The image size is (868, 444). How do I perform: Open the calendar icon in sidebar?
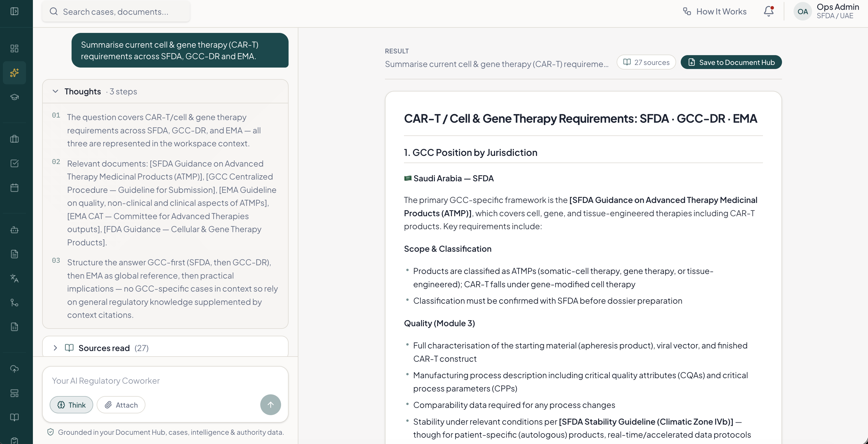(14, 188)
